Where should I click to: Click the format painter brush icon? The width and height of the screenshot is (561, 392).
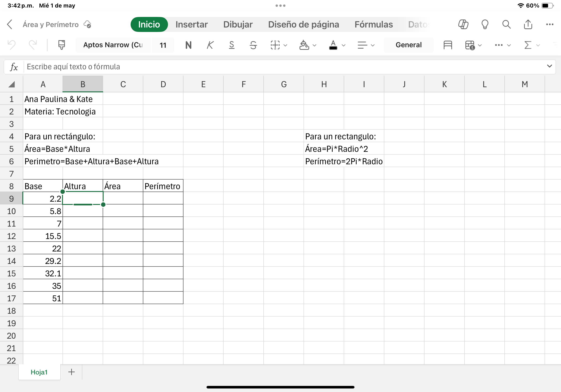click(x=62, y=45)
